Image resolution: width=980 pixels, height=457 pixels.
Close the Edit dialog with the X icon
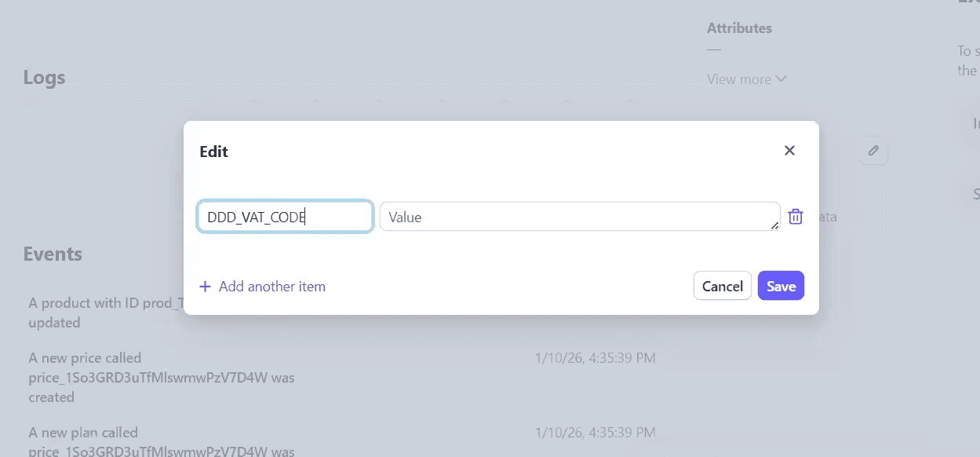pos(789,150)
